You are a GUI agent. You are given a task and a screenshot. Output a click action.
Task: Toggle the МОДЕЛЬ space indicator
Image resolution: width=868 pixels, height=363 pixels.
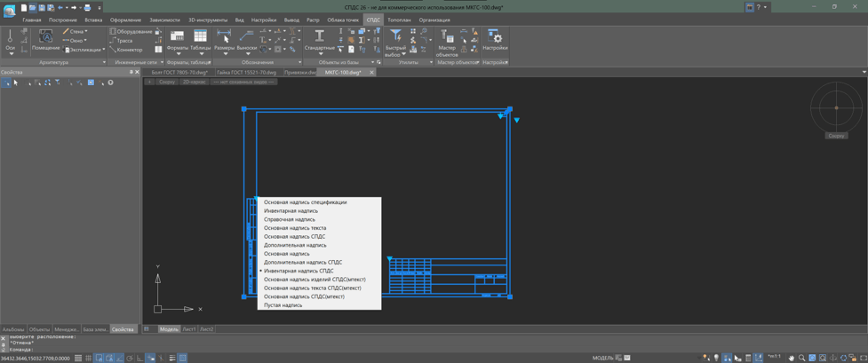[x=603, y=358]
